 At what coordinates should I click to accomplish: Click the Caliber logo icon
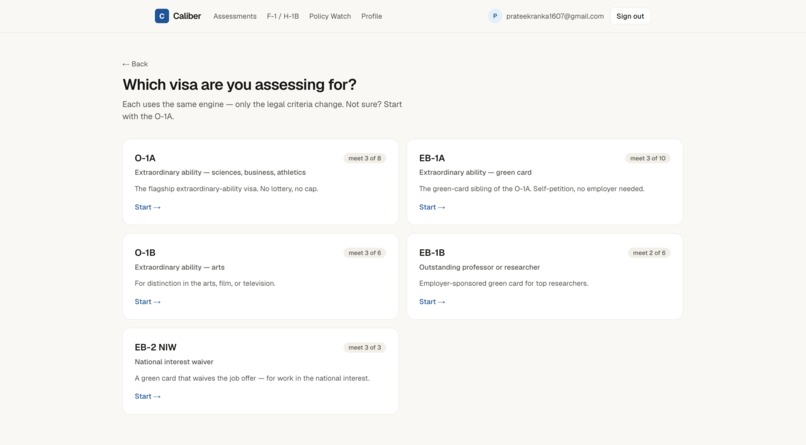tap(161, 16)
